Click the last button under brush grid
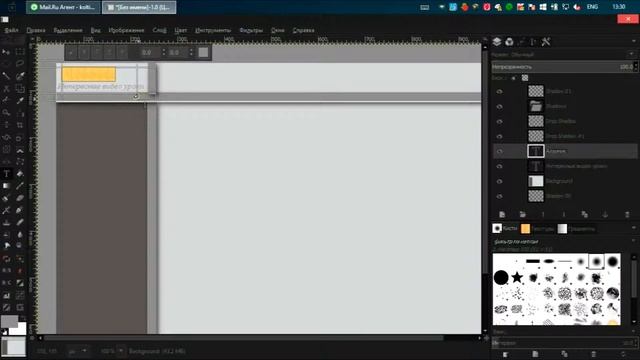The height and width of the screenshot is (360, 640). pos(623,354)
